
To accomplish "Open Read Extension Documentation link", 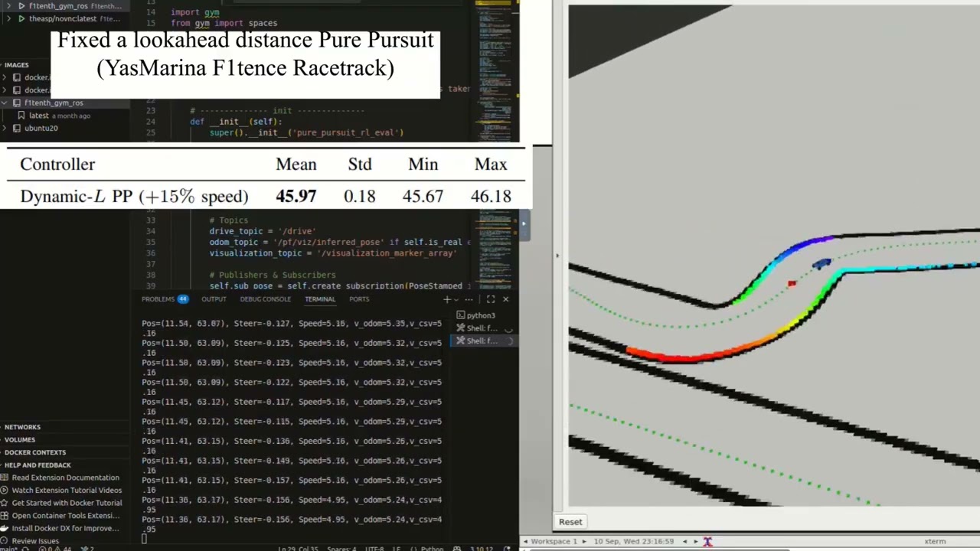I will click(x=65, y=478).
